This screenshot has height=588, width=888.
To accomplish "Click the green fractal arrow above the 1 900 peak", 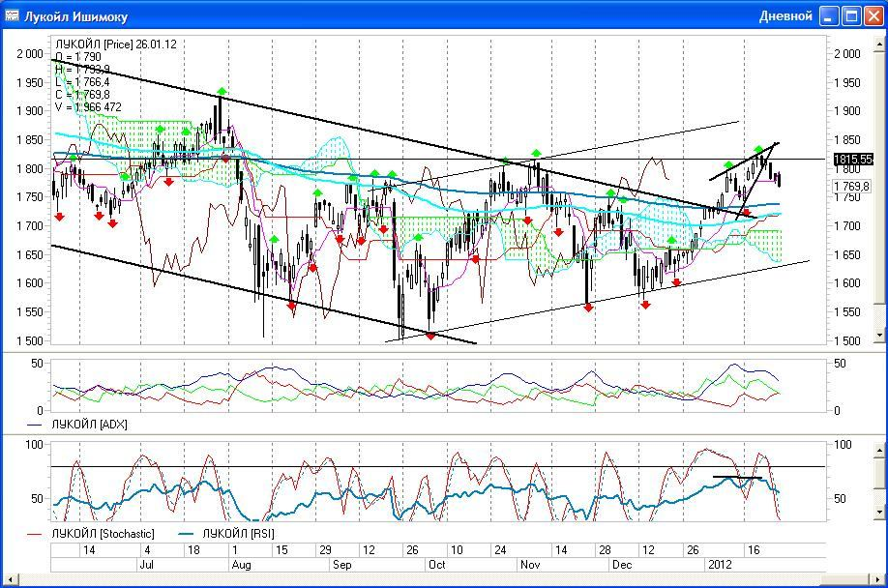I will (222, 91).
